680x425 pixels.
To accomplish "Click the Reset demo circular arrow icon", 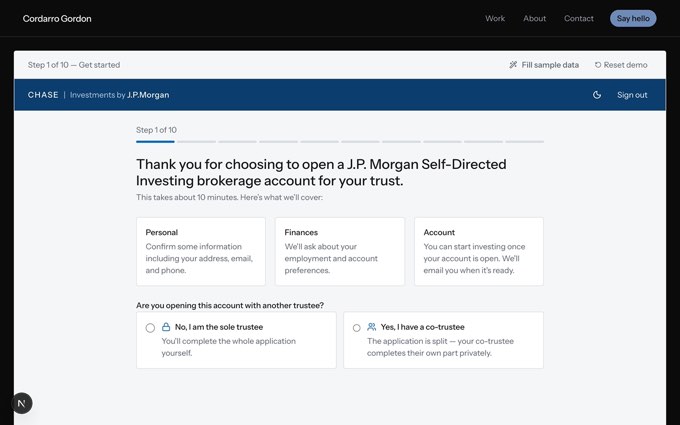I will (598, 65).
